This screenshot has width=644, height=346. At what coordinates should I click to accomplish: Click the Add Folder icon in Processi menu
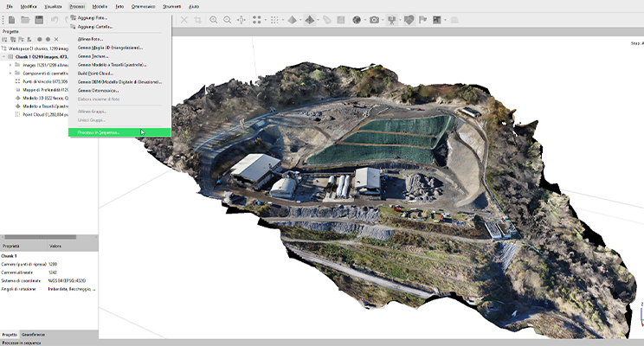pyautogui.click(x=73, y=26)
